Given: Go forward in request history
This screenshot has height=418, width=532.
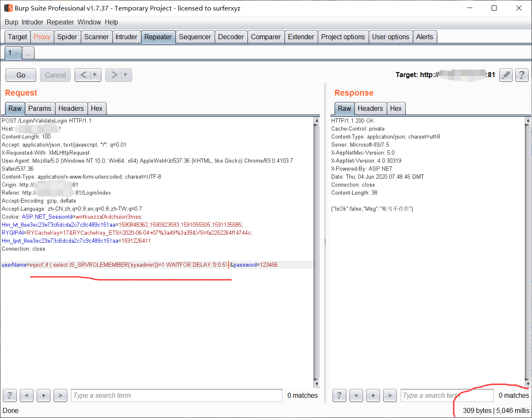Looking at the screenshot, I should click(x=114, y=75).
